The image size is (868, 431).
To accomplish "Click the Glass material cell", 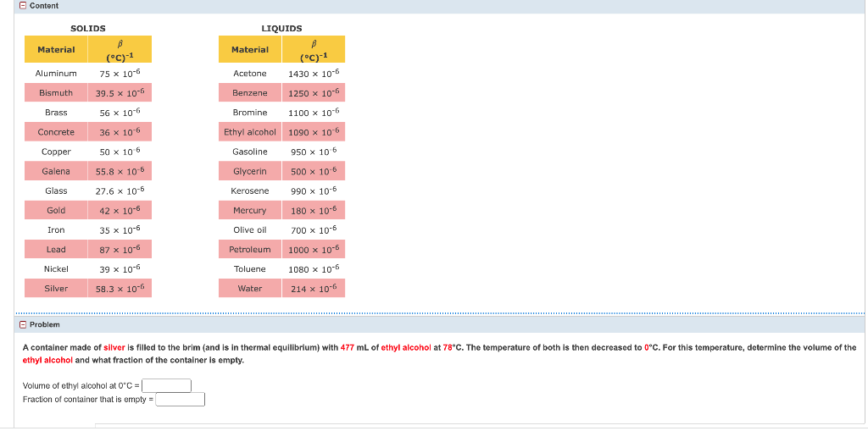I will (56, 191).
